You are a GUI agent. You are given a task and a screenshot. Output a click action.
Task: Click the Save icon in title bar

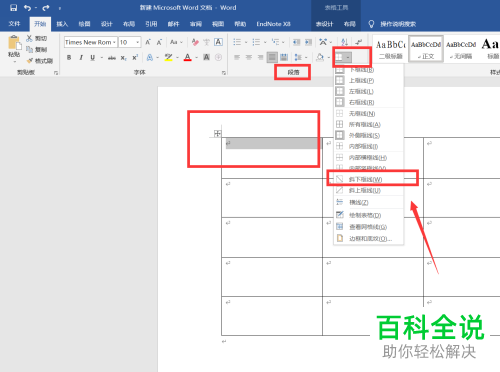click(x=13, y=8)
